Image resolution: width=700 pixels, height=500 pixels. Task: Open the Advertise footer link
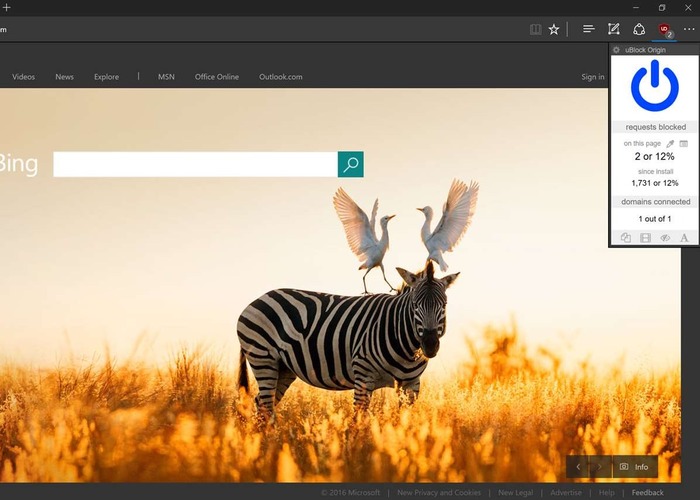pos(566,492)
